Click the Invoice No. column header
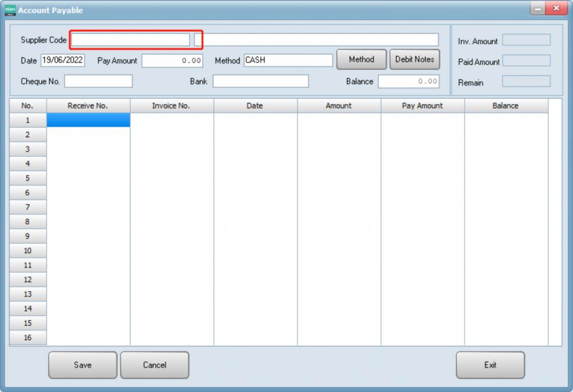This screenshot has height=392, width=573. [172, 106]
